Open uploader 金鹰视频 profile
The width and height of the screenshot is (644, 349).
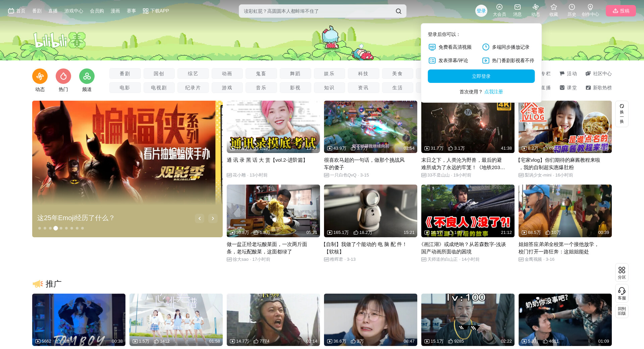pos(533,259)
